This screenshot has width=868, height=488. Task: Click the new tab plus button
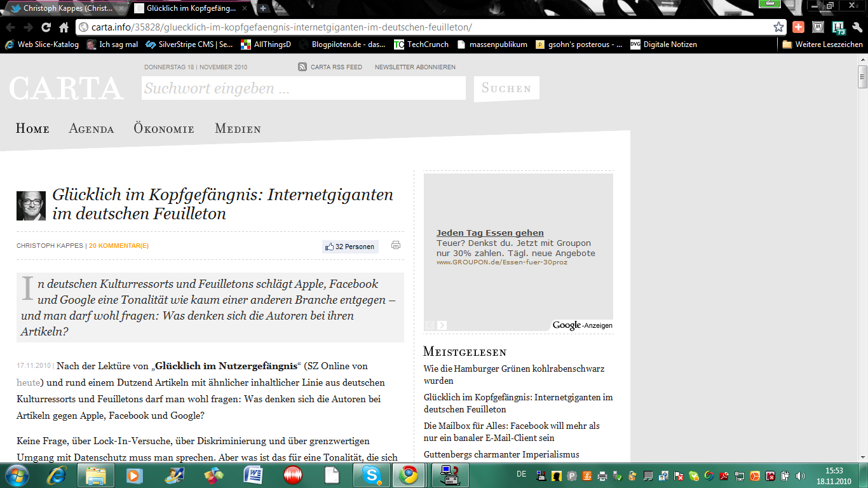click(263, 8)
